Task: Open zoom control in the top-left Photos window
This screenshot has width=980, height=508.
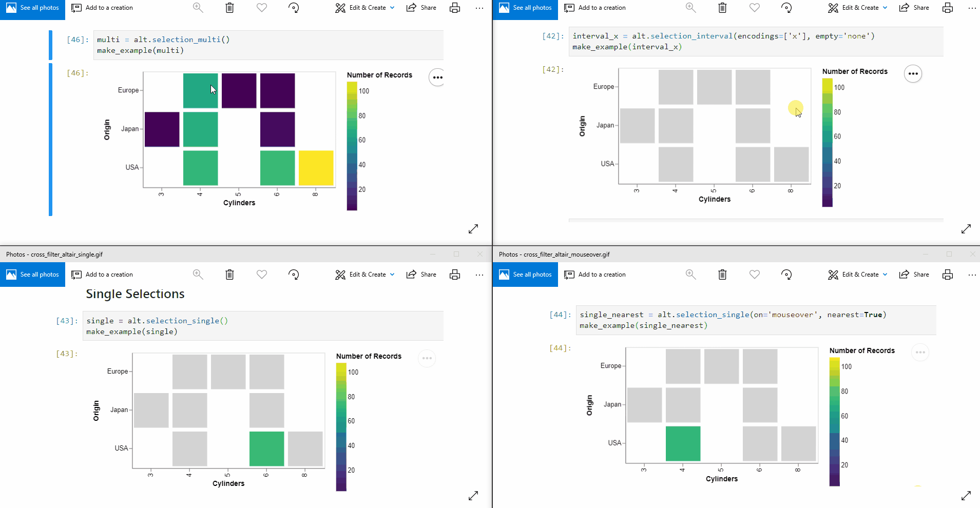Action: tap(198, 8)
